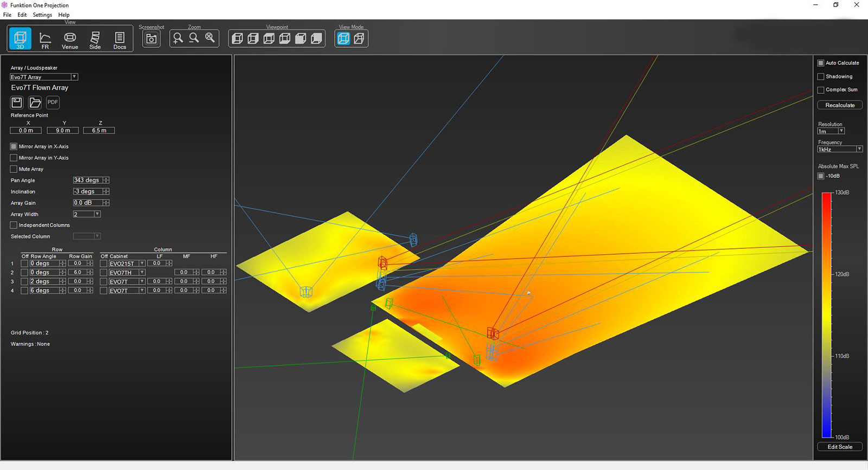Open the EVO215T cabinet dropdown
The image size is (868, 470).
coord(127,263)
